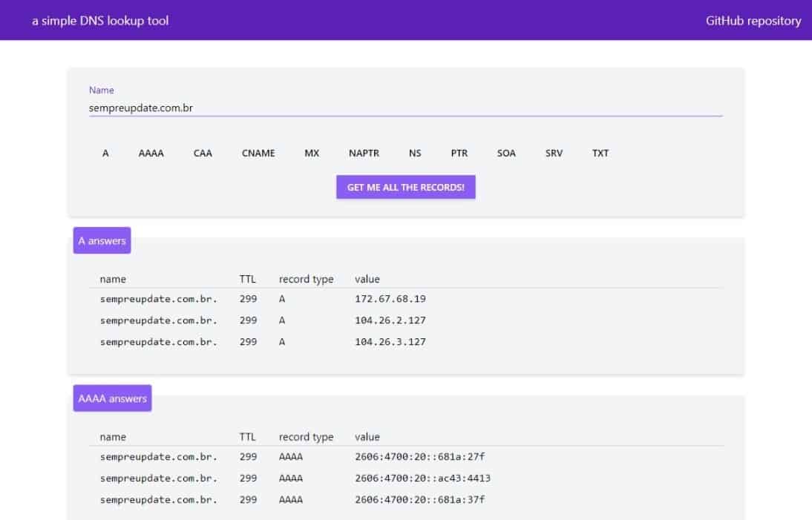Click name cell in 2606:4700:20::681a:37f row
The height and width of the screenshot is (520, 812).
point(159,500)
